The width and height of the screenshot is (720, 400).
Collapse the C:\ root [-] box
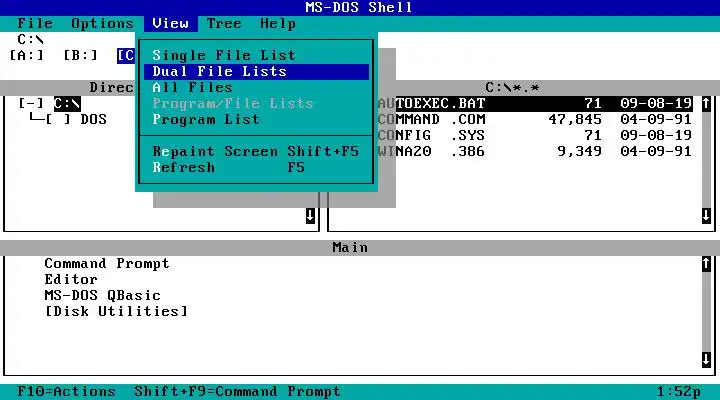point(31,103)
